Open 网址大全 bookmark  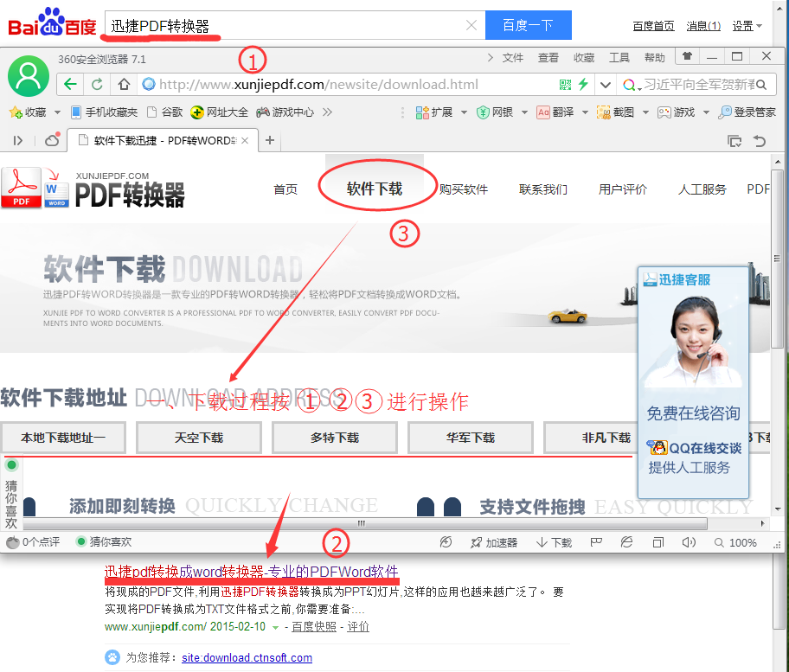(220, 112)
